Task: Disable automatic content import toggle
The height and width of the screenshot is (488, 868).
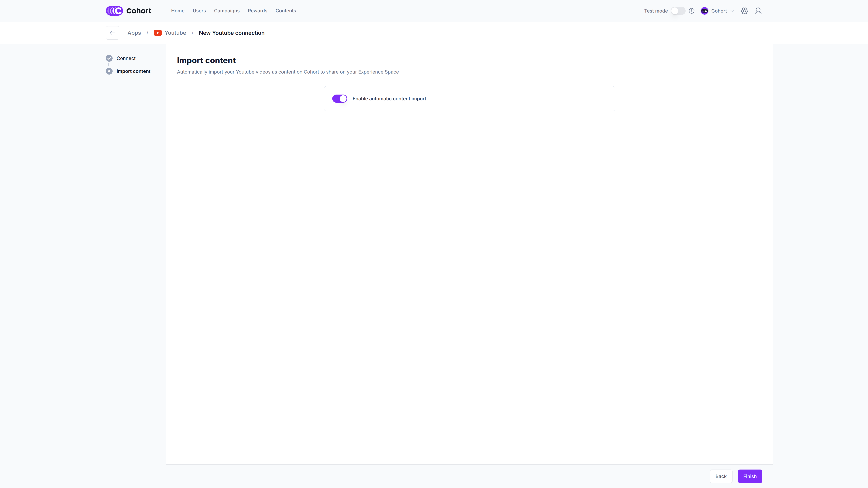Action: pos(339,99)
